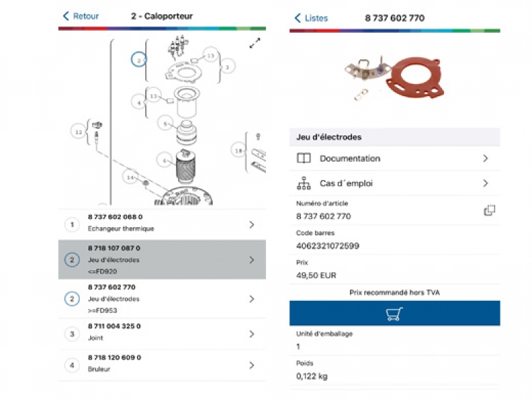This screenshot has height=399, width=532.
Task: Copy article number with the copy icon
Action: (489, 210)
